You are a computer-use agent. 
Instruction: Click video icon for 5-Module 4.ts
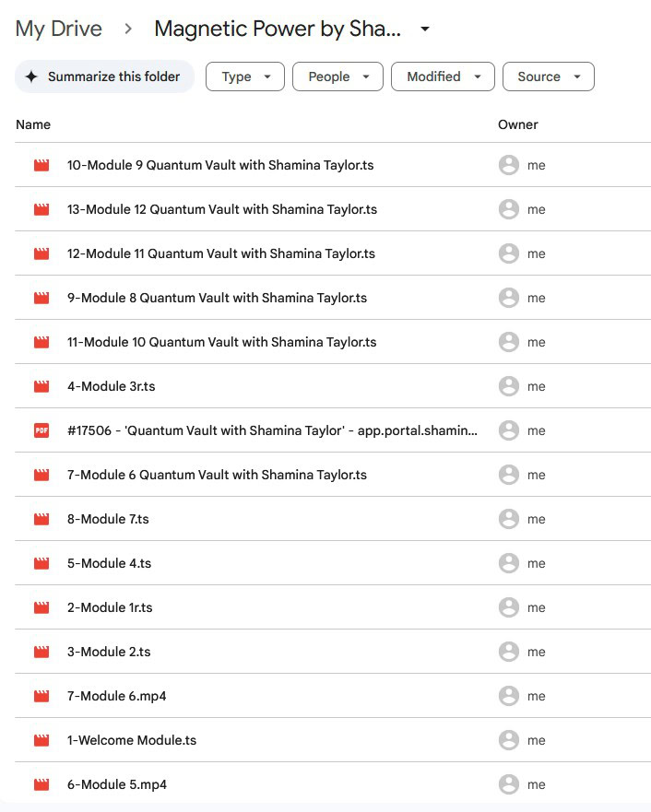(41, 563)
